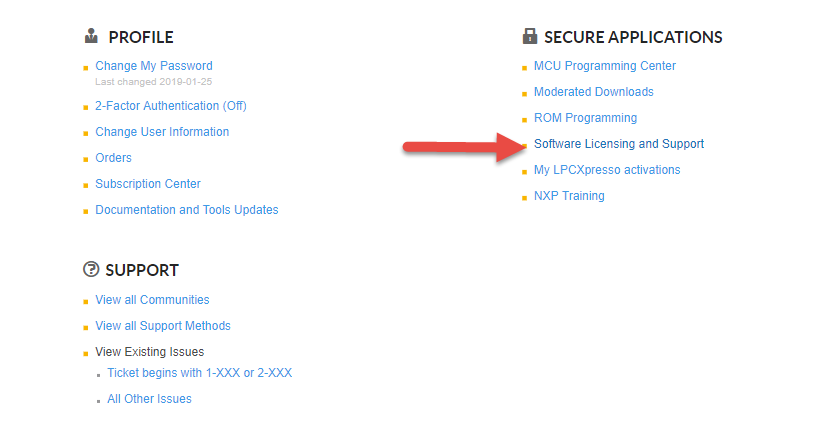This screenshot has height=438, width=817.
Task: Click the Profile person icon
Action: [91, 37]
